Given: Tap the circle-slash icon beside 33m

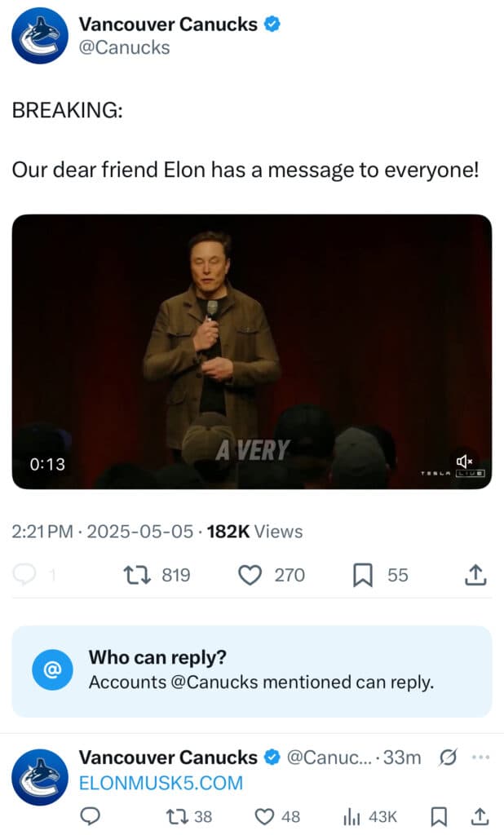Looking at the screenshot, I should (x=448, y=758).
